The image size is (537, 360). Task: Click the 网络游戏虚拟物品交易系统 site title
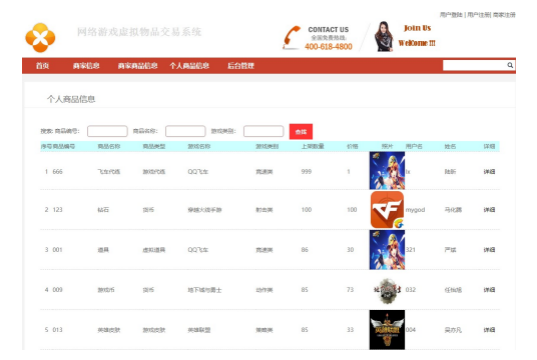(139, 32)
